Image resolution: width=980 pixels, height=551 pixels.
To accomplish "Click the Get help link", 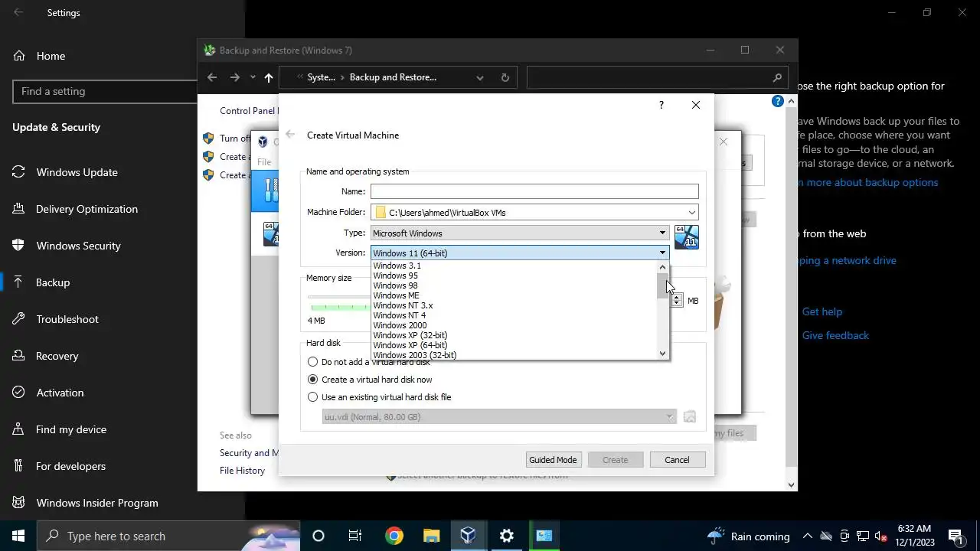I will [x=822, y=311].
